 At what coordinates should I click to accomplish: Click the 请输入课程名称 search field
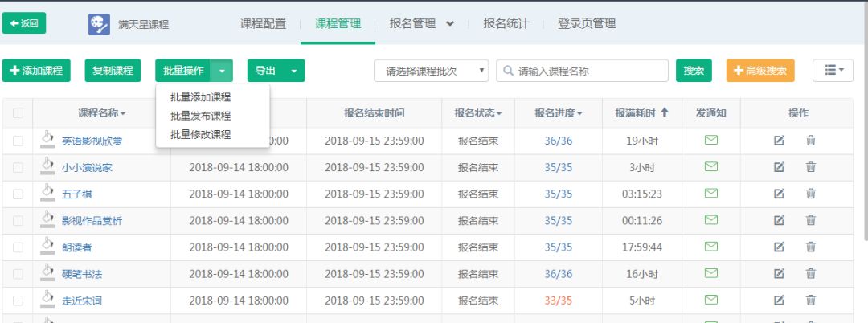click(583, 71)
